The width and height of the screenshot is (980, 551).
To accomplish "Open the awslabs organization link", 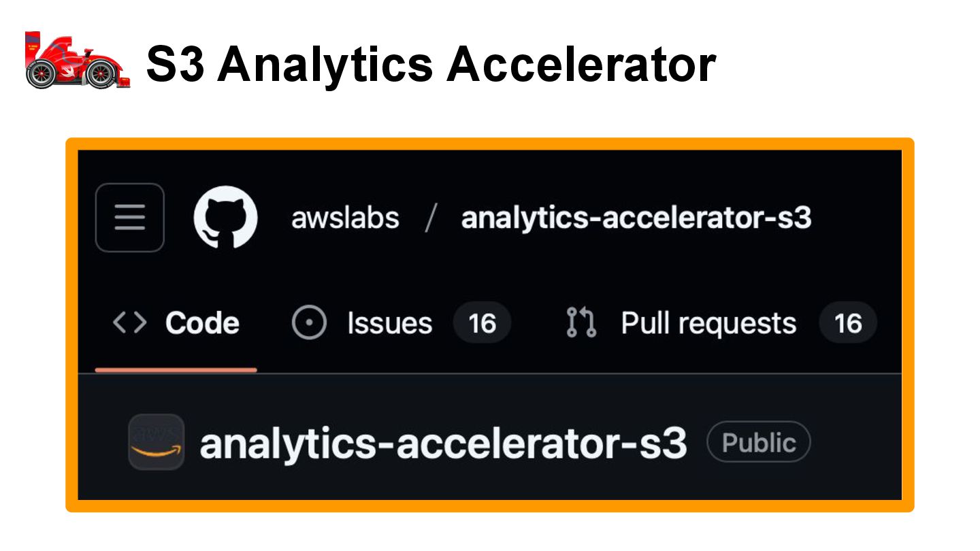I will click(x=345, y=218).
